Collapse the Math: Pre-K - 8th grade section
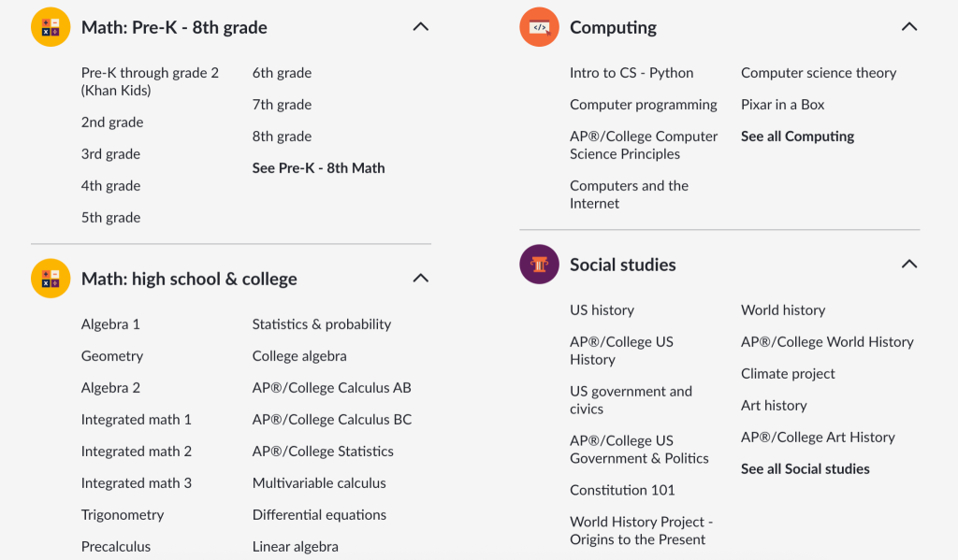 (x=421, y=27)
